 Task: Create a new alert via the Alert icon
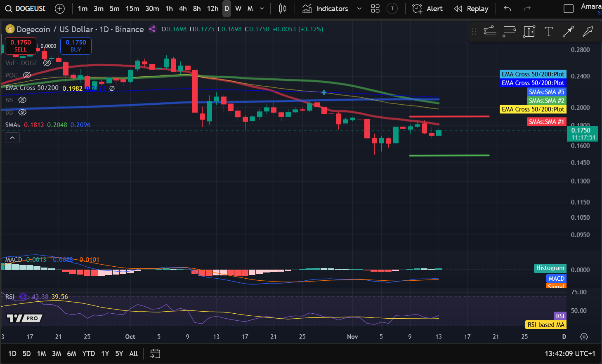[417, 8]
